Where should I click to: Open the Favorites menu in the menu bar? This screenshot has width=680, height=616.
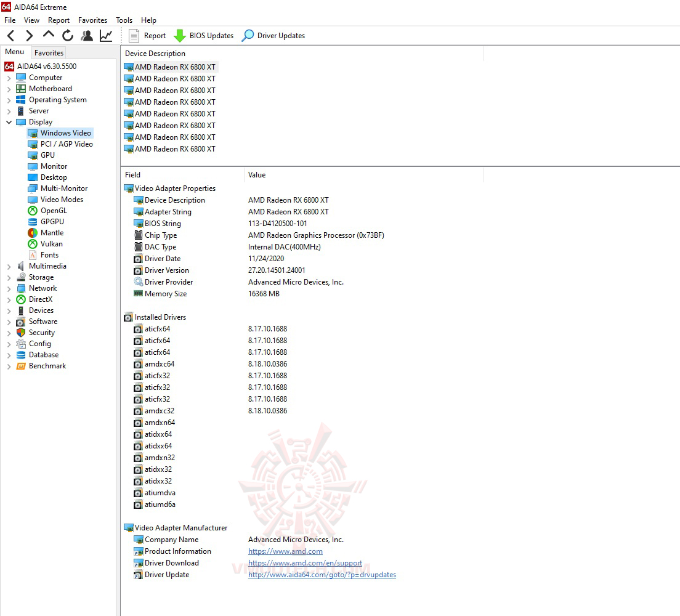coord(92,20)
